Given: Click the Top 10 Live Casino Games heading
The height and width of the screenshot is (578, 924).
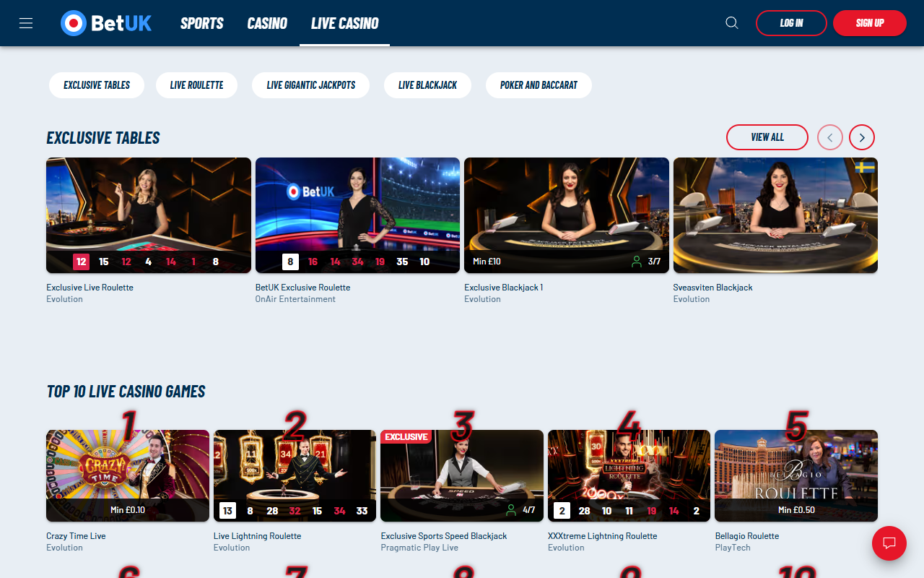Looking at the screenshot, I should [x=126, y=392].
